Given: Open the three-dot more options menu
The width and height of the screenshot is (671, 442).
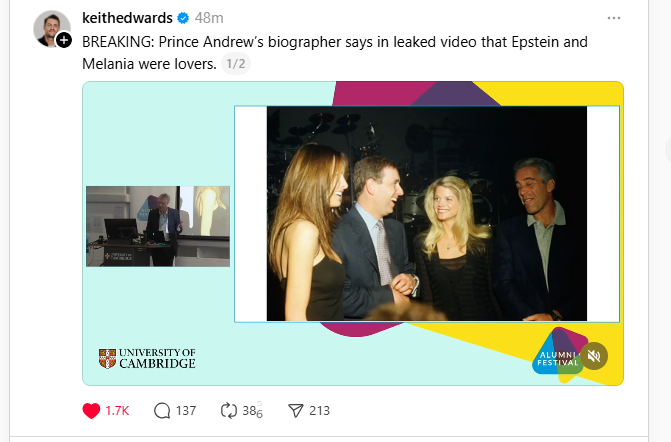Looking at the screenshot, I should tap(614, 18).
